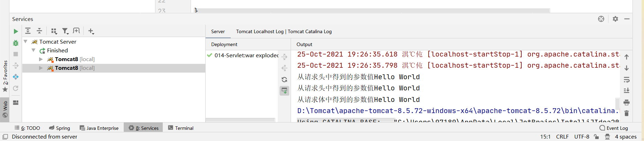Click the Debug bug icon
644x141 pixels.
coord(16,43)
